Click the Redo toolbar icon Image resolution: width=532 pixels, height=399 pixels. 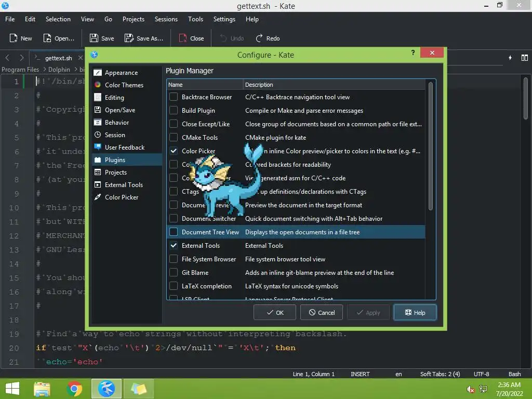(259, 38)
